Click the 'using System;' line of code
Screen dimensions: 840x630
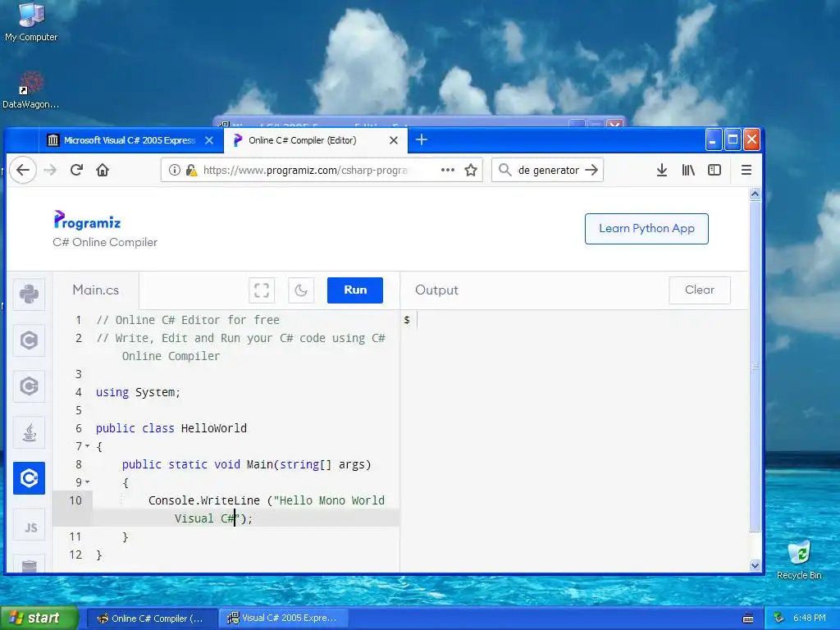click(138, 392)
